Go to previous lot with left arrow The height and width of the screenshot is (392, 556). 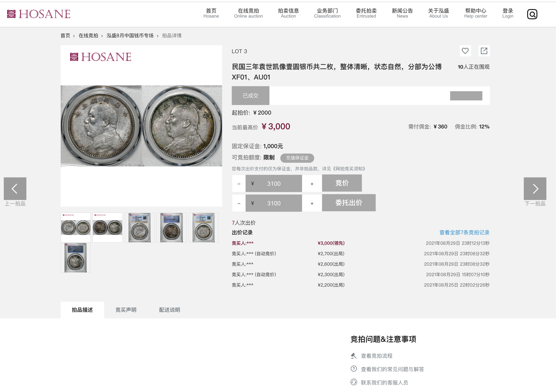(x=15, y=189)
